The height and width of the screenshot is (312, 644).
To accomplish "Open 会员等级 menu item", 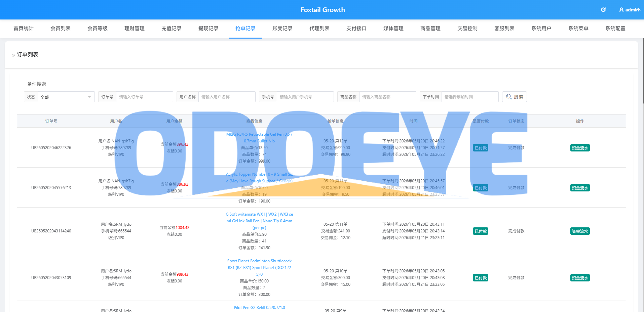I will click(x=98, y=29).
